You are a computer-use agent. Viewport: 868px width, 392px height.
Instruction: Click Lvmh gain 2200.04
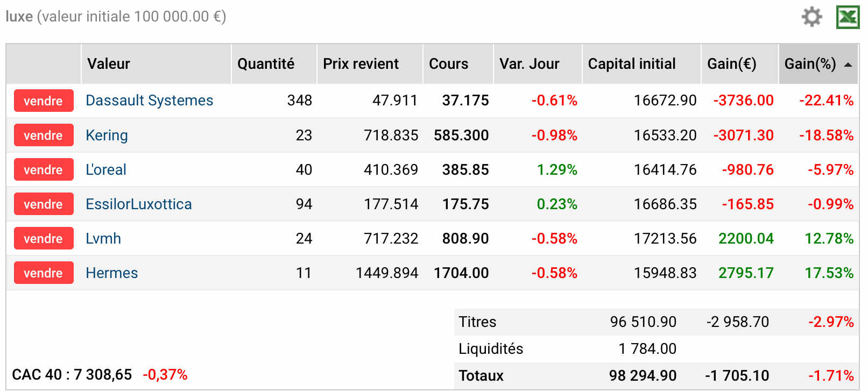click(746, 238)
